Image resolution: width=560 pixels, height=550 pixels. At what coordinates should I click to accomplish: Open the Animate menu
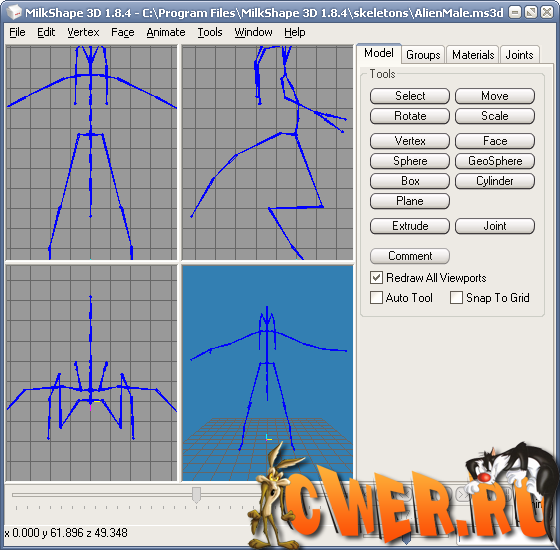pos(166,32)
